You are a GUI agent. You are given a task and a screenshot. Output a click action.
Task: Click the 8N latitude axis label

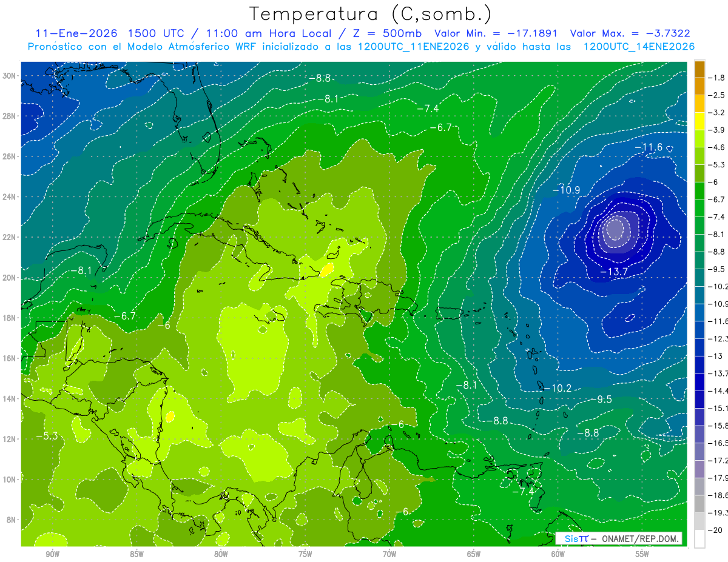12,519
